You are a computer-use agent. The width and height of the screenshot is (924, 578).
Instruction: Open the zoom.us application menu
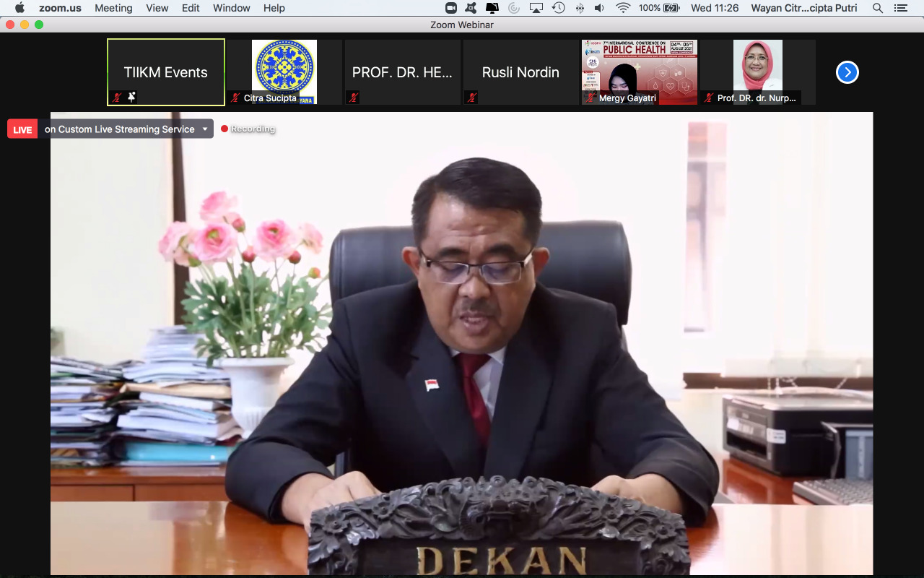pyautogui.click(x=60, y=8)
